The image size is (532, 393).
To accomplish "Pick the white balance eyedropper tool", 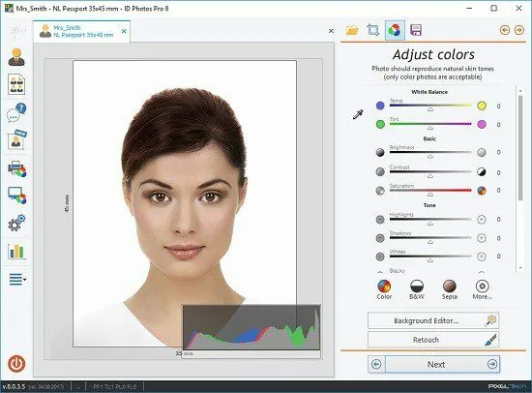I will 358,114.
